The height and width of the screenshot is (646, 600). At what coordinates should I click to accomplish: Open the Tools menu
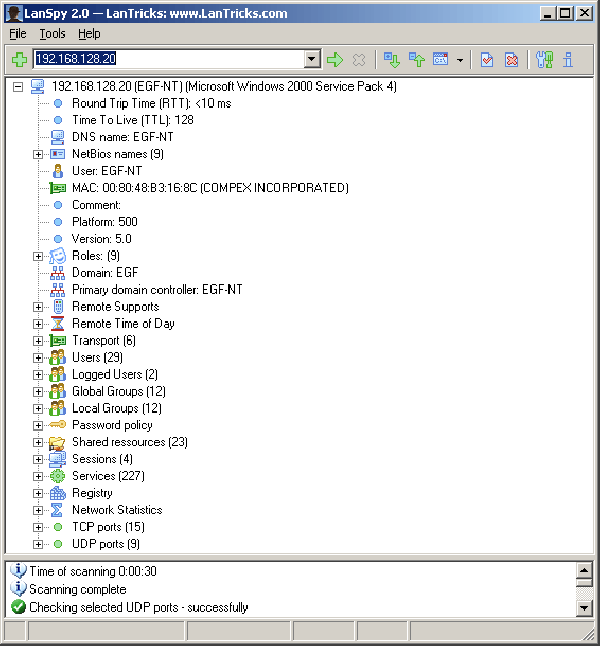click(x=52, y=33)
